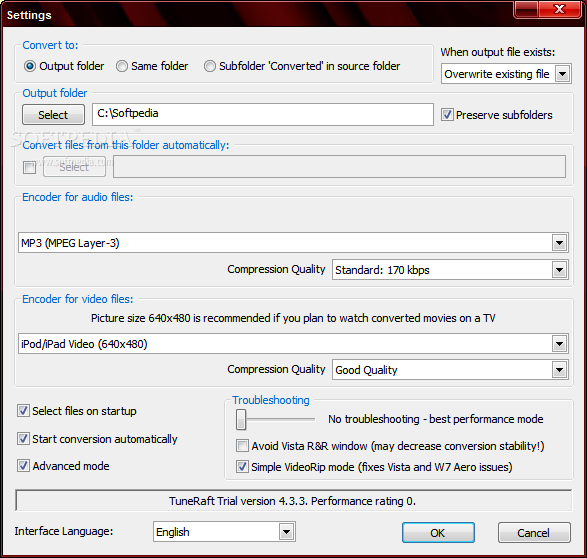Click the automatic conversion folder path field

point(340,167)
